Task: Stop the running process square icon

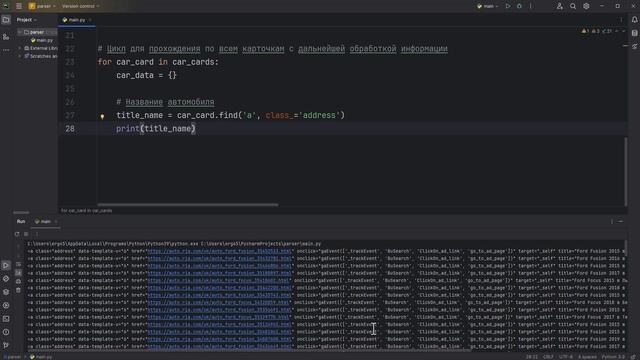Action: coord(26,234)
